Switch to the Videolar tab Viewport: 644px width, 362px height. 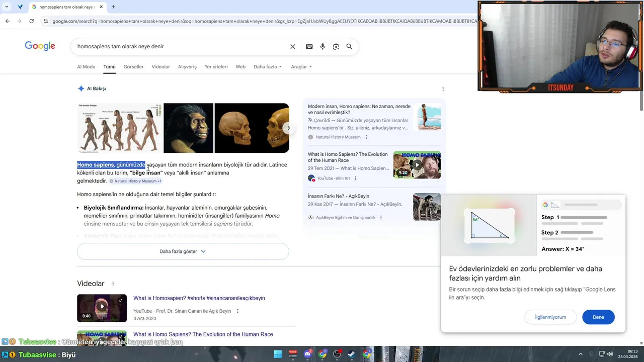(x=161, y=67)
